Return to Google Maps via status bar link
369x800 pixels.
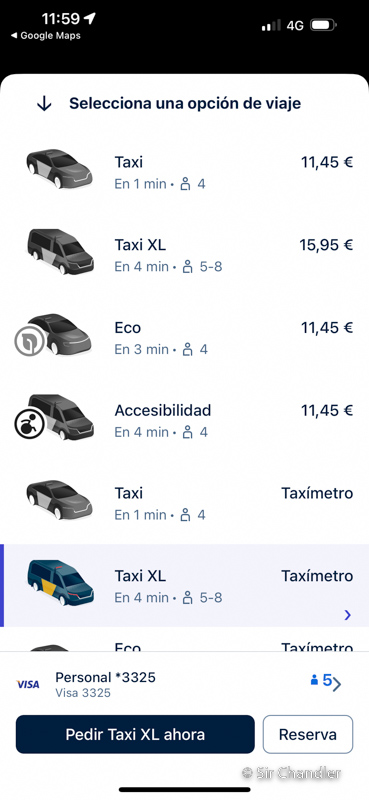click(x=46, y=36)
